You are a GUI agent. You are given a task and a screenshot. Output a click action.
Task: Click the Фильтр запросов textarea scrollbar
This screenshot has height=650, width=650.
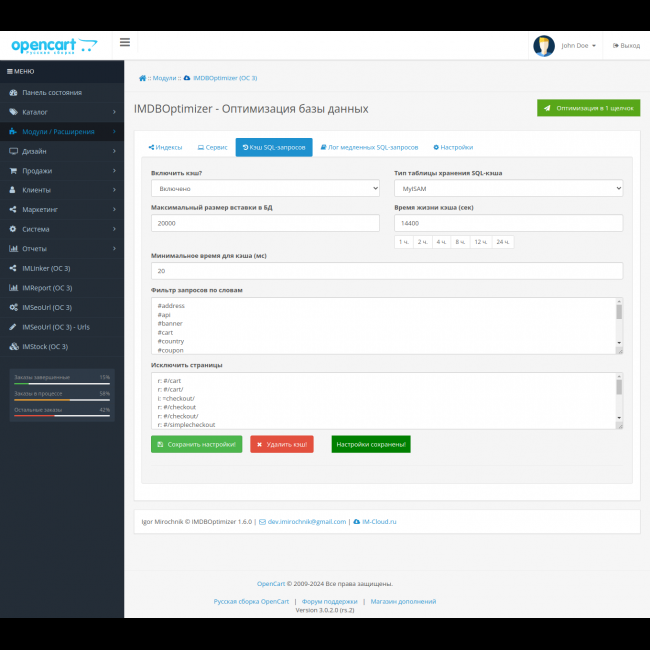tap(618, 326)
